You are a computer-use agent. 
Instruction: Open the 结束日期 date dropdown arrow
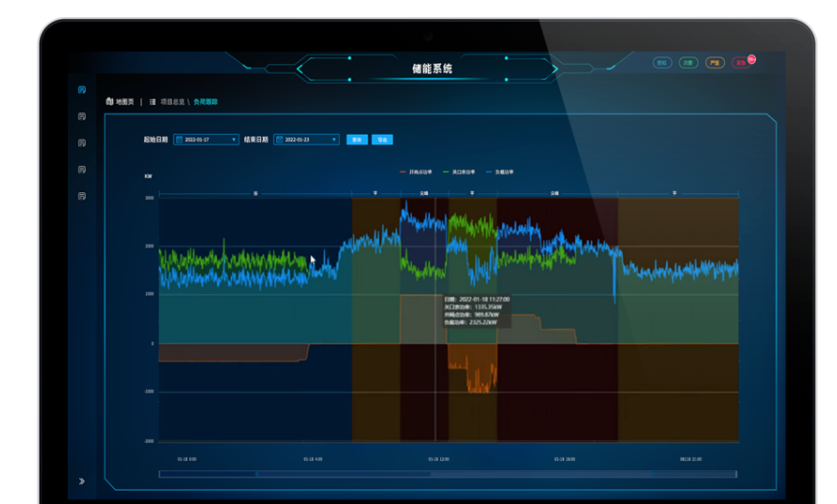pyautogui.click(x=334, y=139)
